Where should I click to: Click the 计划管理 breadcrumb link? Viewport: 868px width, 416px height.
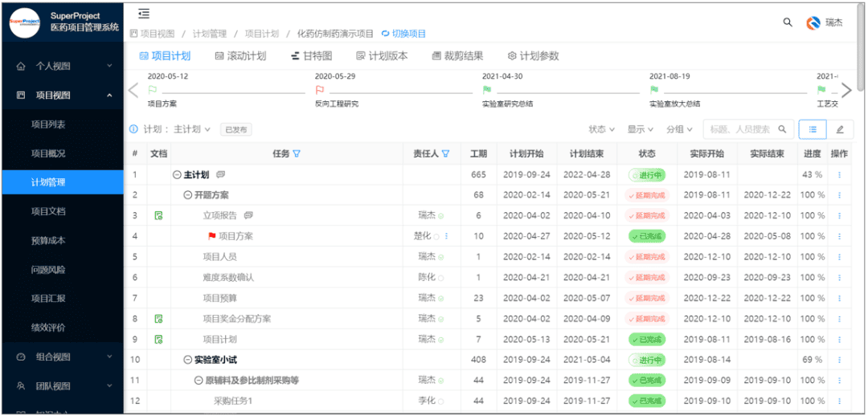pos(210,34)
